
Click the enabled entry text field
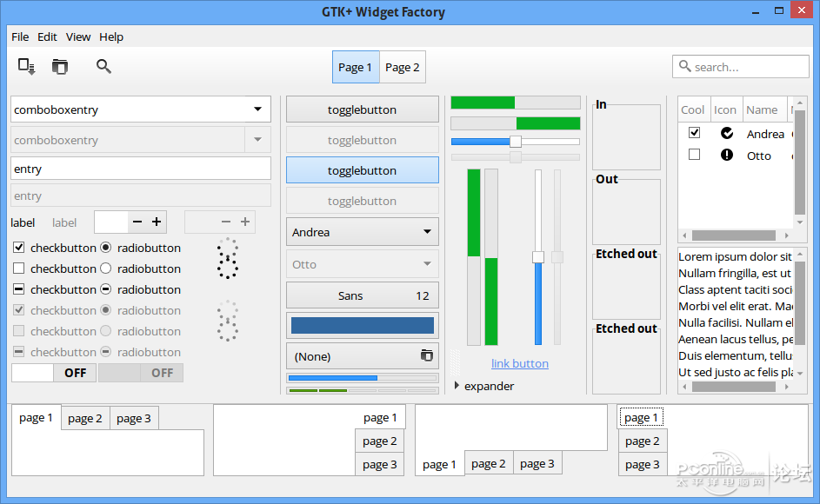tap(141, 169)
